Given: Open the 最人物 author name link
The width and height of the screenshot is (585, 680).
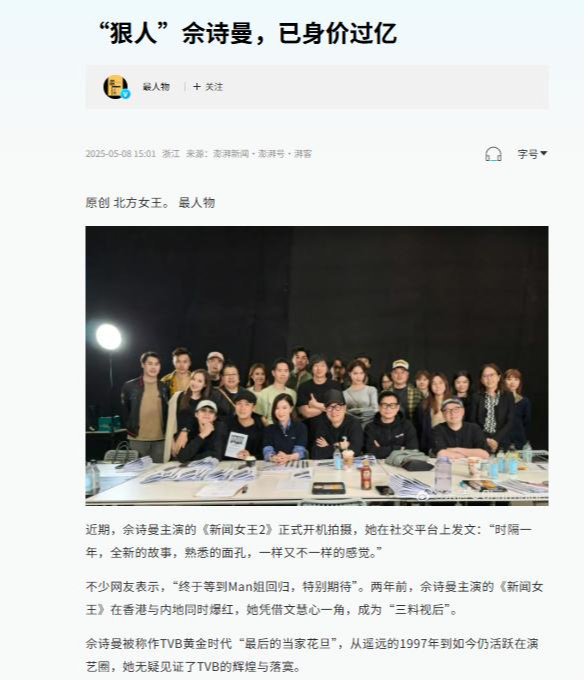Looking at the screenshot, I should click(x=156, y=87).
